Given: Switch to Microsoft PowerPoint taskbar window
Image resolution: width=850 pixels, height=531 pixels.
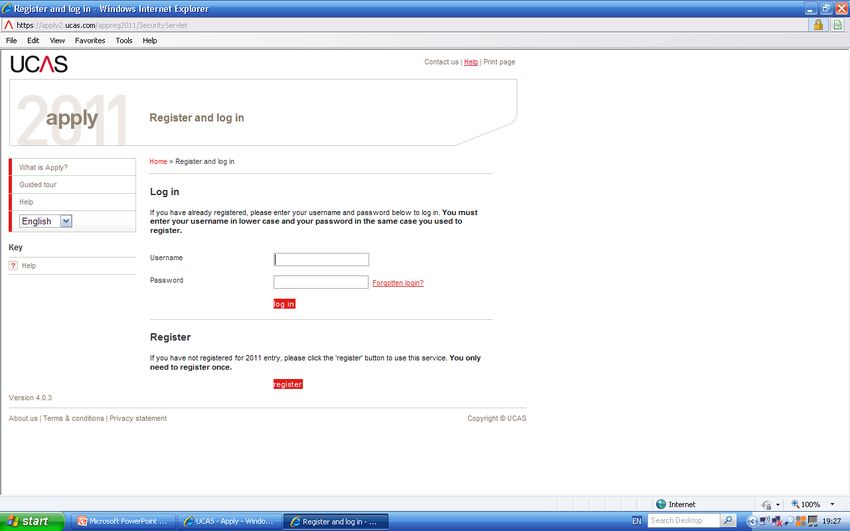Looking at the screenshot, I should pos(123,521).
